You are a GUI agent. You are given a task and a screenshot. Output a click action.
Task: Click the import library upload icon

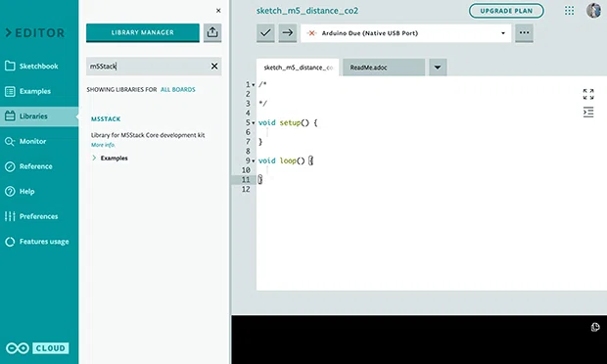click(x=212, y=32)
